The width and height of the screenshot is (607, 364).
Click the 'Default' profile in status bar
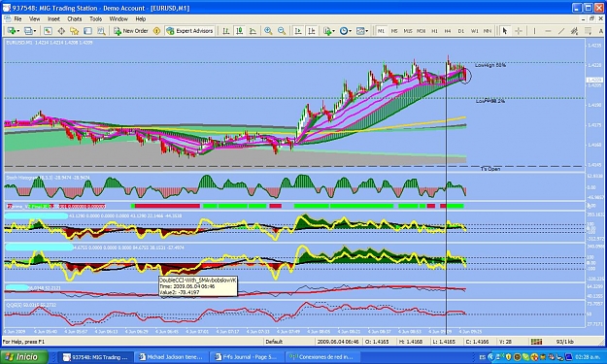tap(274, 342)
